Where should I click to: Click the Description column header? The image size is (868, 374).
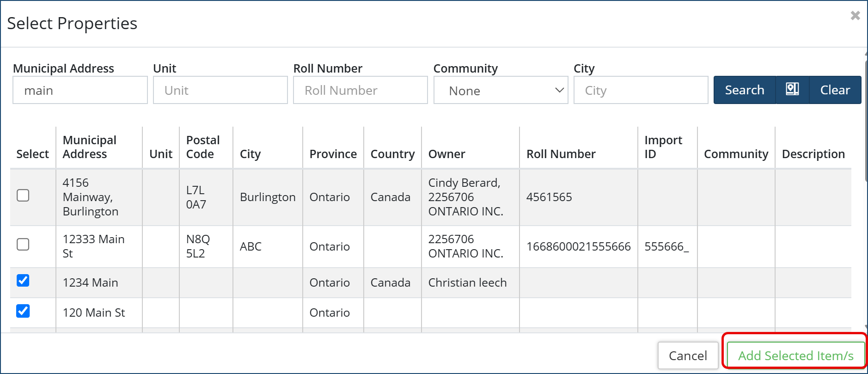click(813, 154)
